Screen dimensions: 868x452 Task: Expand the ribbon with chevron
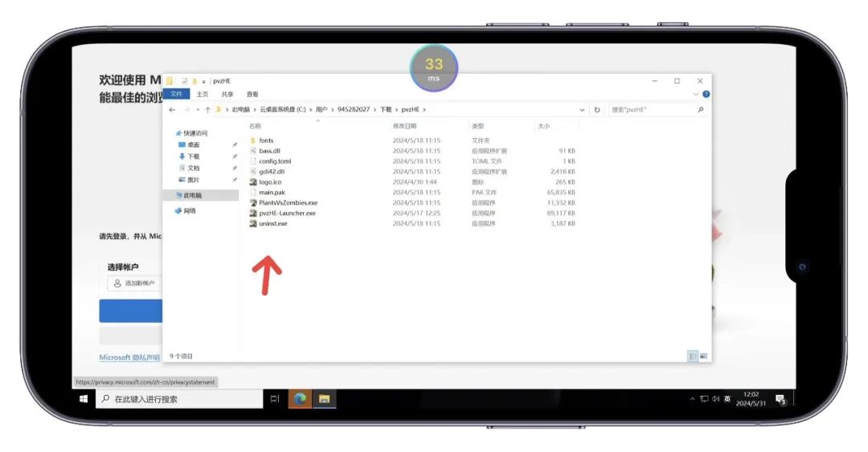[x=696, y=94]
